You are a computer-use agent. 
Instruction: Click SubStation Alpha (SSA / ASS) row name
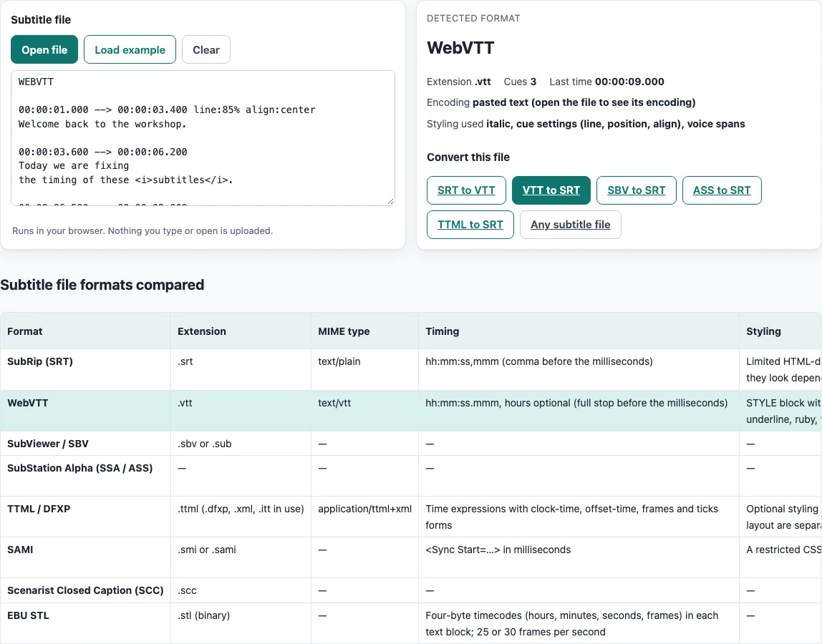(79, 468)
